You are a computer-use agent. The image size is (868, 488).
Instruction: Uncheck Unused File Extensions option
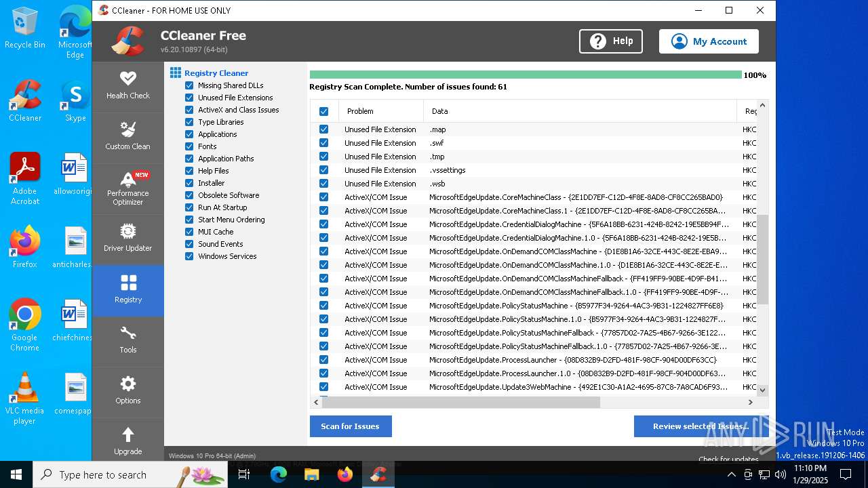pos(189,98)
